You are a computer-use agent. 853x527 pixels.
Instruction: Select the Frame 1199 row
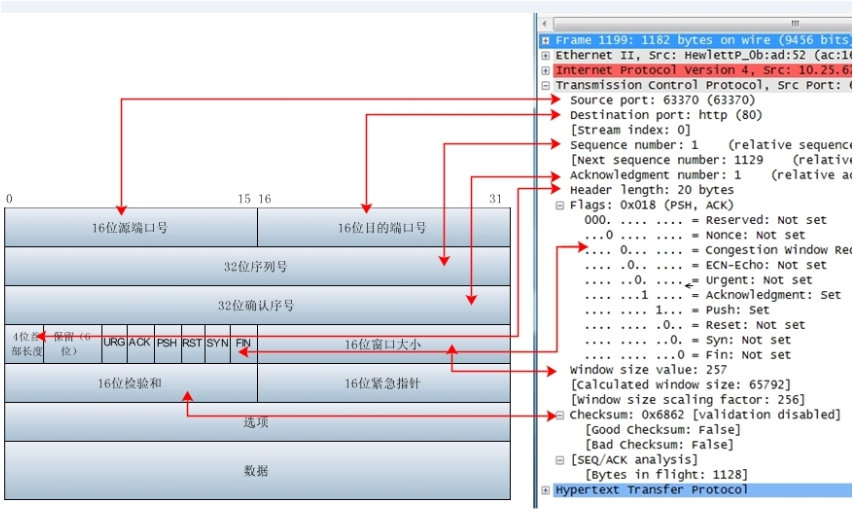point(702,40)
